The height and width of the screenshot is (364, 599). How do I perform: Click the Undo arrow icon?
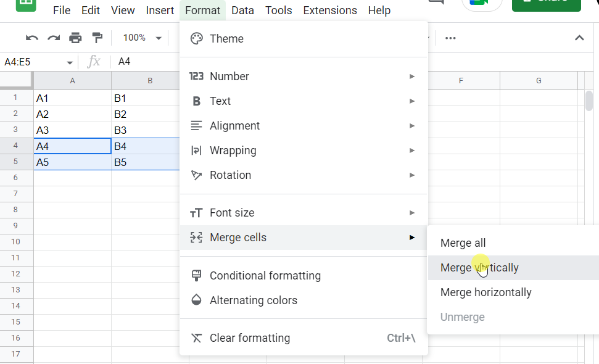[32, 38]
